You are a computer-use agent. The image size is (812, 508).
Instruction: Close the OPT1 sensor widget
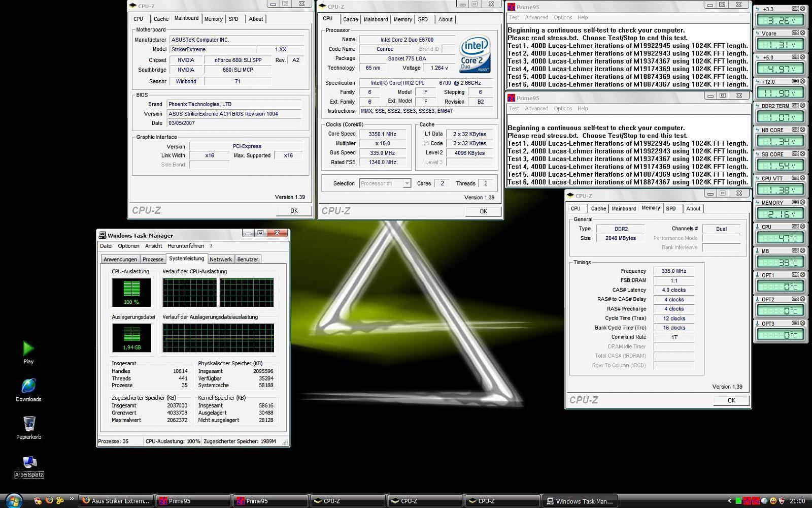pos(802,275)
